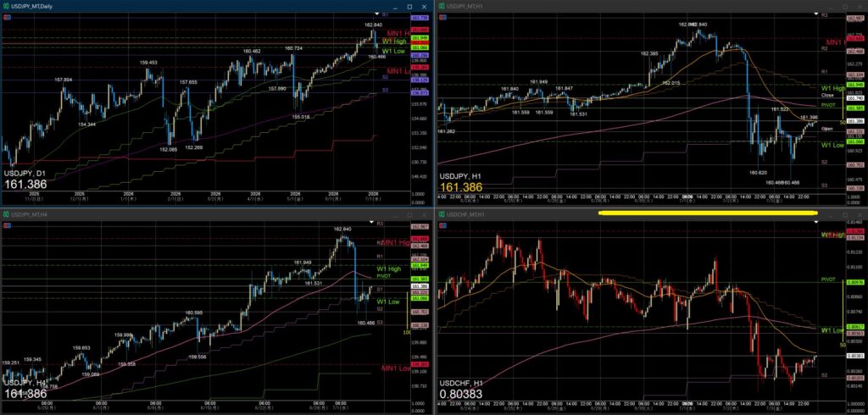Click the chart shift triangle in the USDJPY H1 chart
868x415 pixels.
(x=815, y=14)
